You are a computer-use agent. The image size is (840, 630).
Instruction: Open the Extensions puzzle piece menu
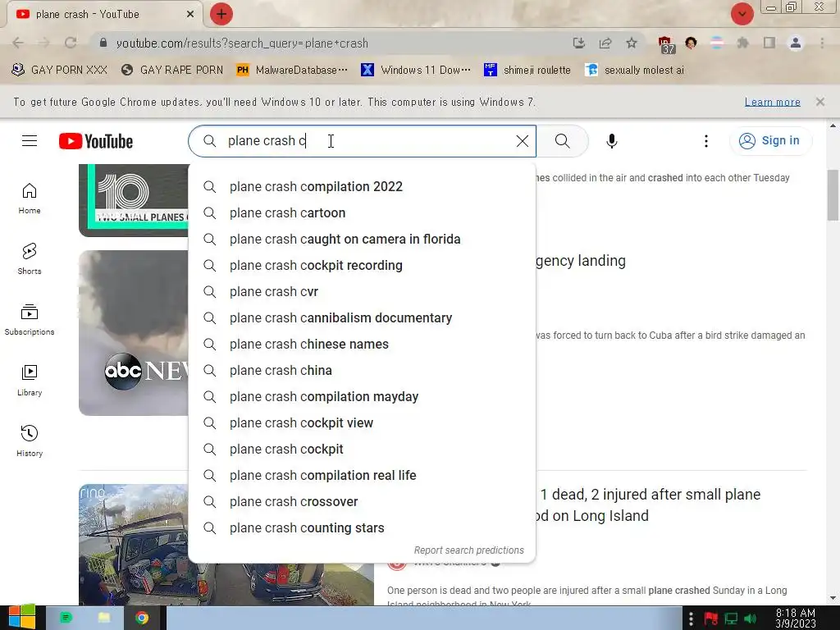(x=742, y=43)
